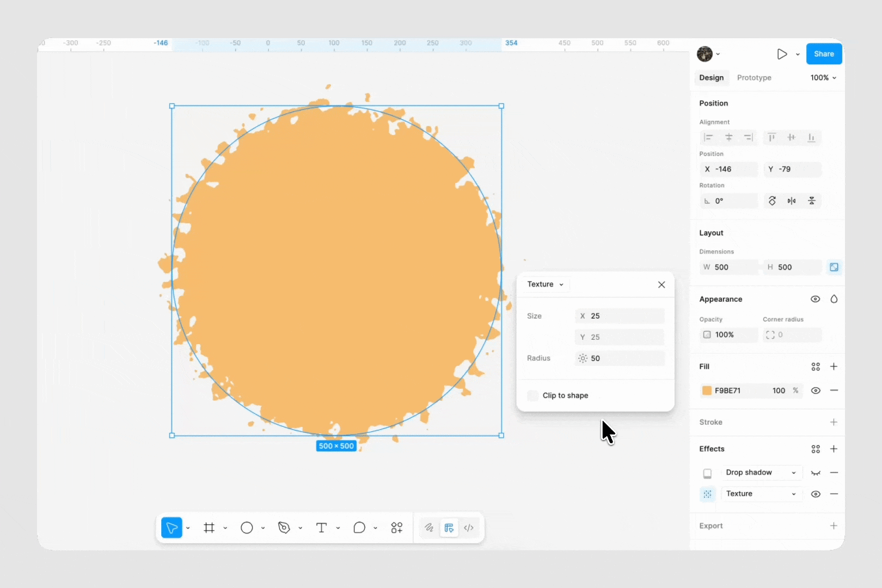The image size is (882, 588).
Task: Click the Opacity 100% field
Action: (x=728, y=335)
